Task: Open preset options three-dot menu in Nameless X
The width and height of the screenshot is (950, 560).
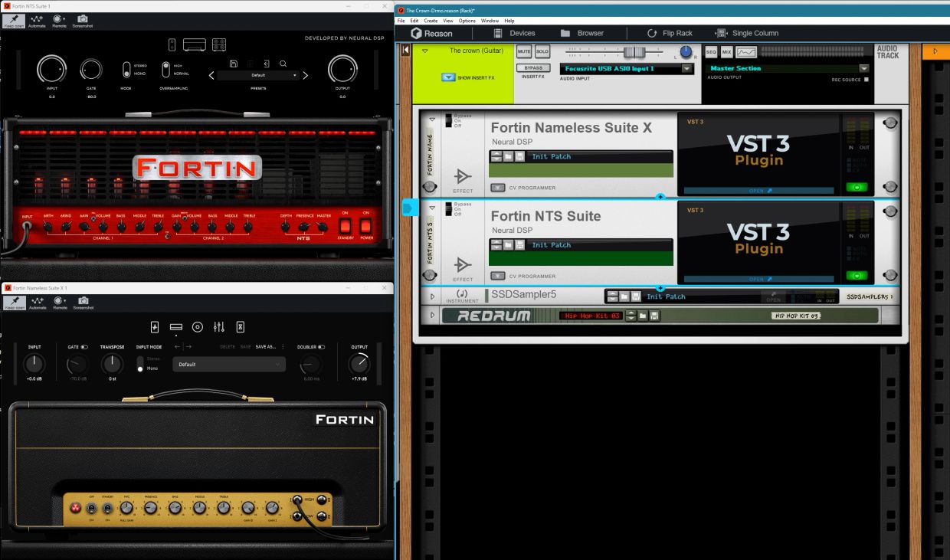Action: point(283,347)
